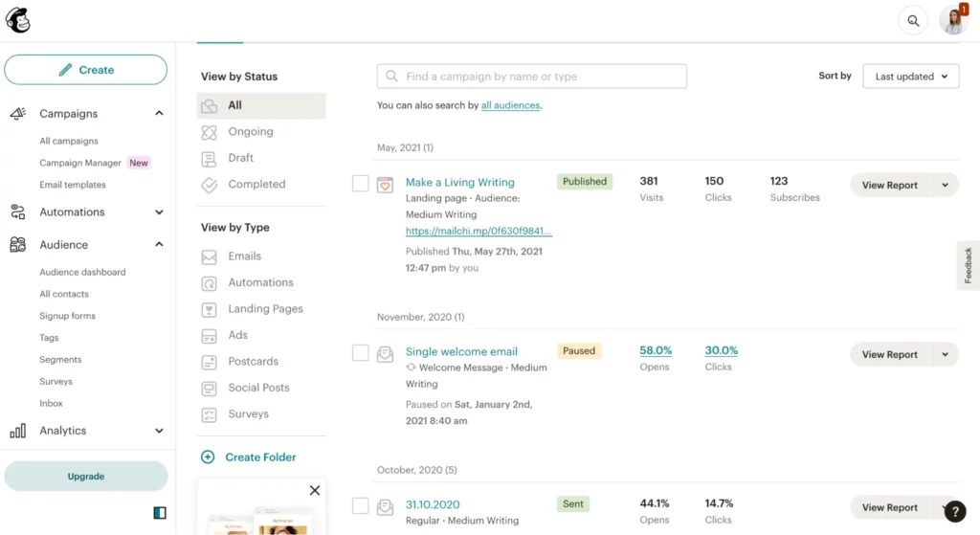Open the Single welcome email campaign link
This screenshot has width=980, height=535.
point(461,351)
